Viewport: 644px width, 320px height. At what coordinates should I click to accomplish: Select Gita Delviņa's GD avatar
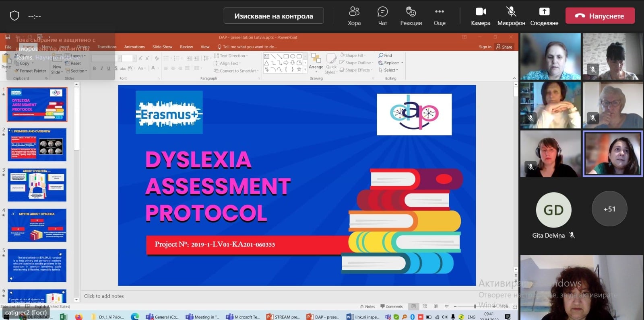(x=553, y=210)
